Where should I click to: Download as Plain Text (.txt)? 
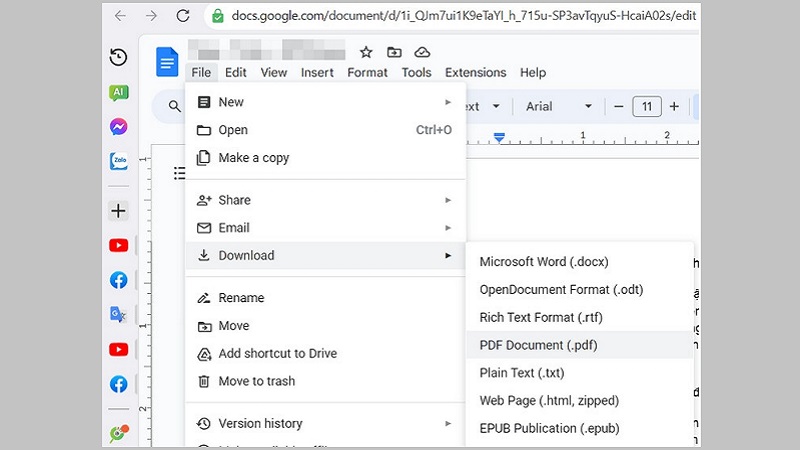pos(580,373)
